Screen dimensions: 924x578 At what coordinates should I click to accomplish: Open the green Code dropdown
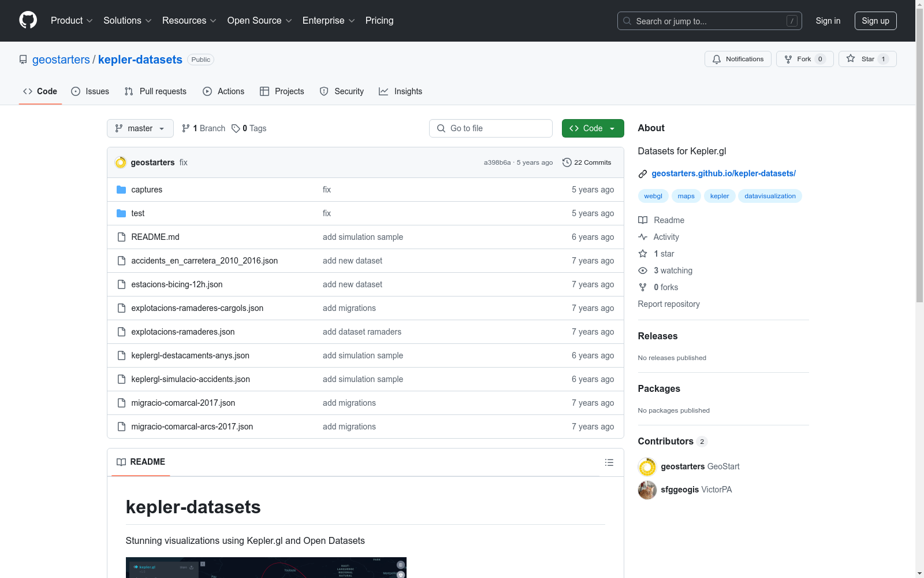[x=593, y=128]
